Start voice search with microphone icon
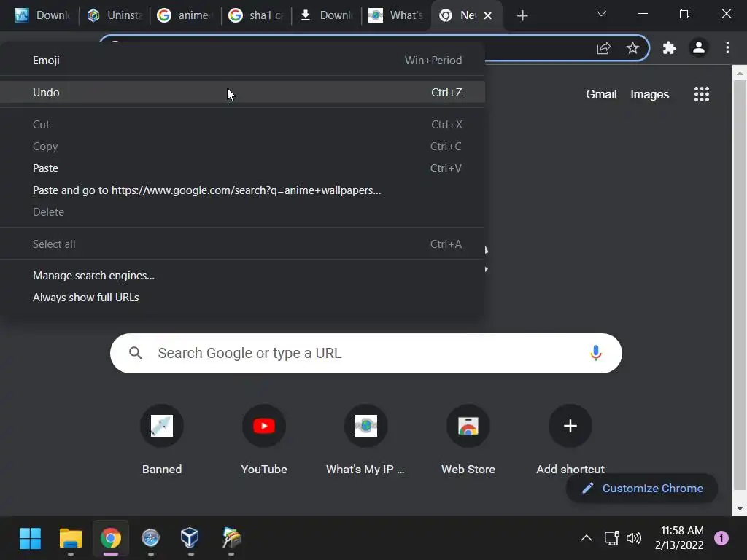 (x=595, y=353)
